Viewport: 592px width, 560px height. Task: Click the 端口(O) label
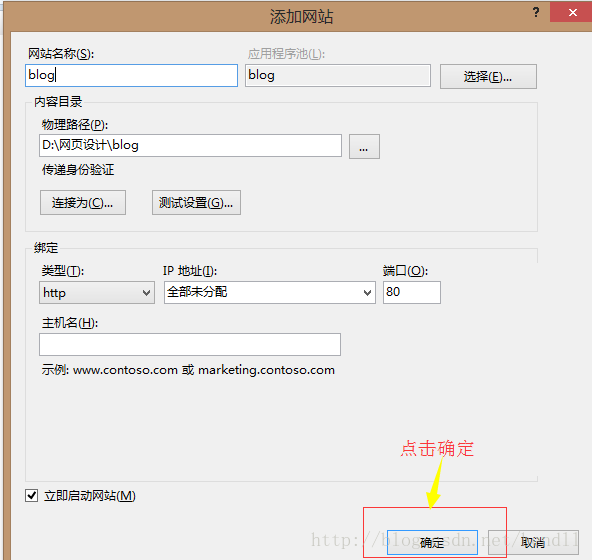pyautogui.click(x=405, y=271)
